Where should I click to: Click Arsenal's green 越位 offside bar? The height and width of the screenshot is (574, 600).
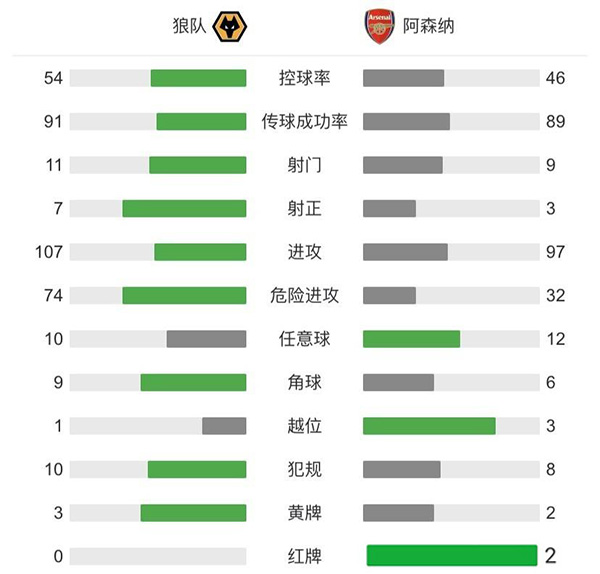coord(429,426)
